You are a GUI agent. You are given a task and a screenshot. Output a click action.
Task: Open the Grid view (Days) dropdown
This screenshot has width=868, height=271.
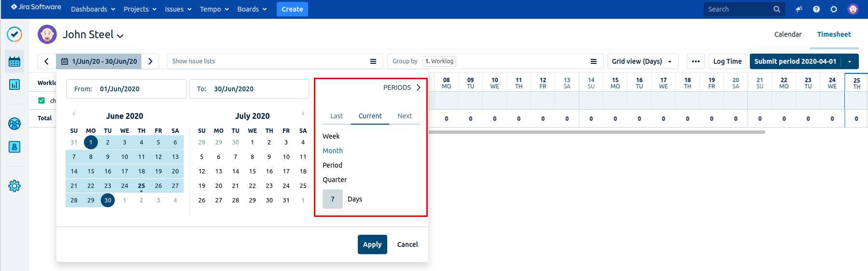[x=642, y=61]
